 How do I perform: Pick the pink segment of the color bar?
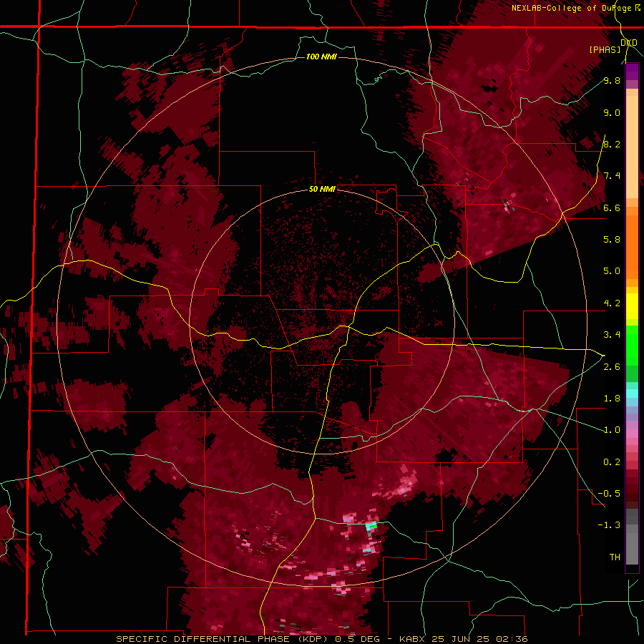coord(632,434)
